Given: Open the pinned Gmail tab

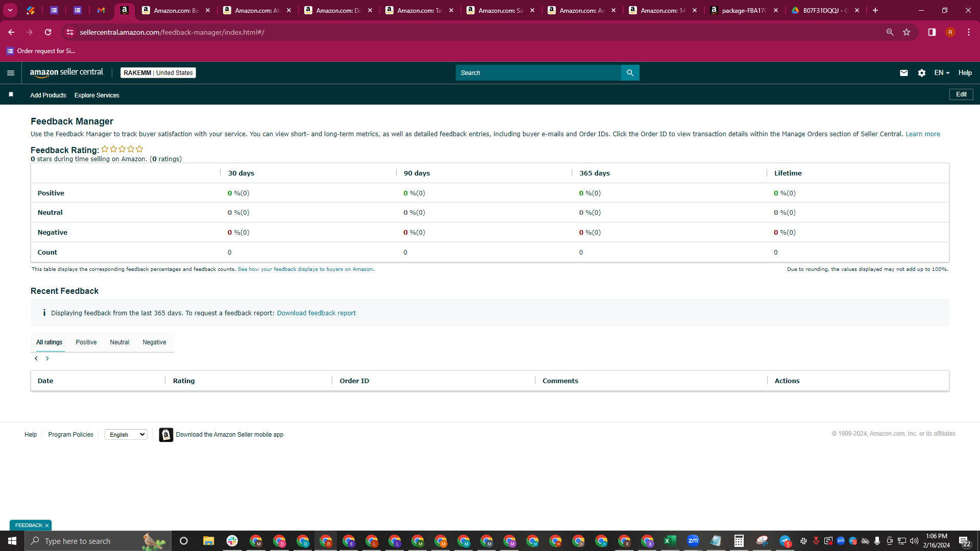Looking at the screenshot, I should click(x=101, y=10).
